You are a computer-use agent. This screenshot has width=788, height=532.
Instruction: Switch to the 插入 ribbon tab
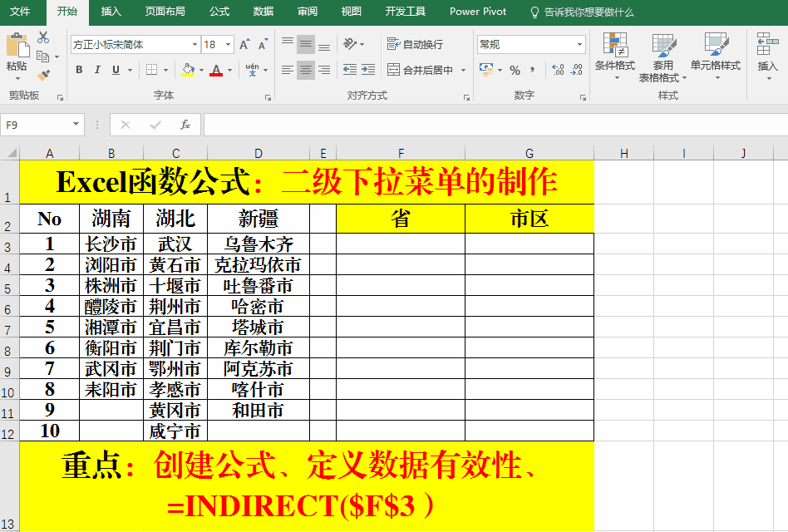pos(111,12)
